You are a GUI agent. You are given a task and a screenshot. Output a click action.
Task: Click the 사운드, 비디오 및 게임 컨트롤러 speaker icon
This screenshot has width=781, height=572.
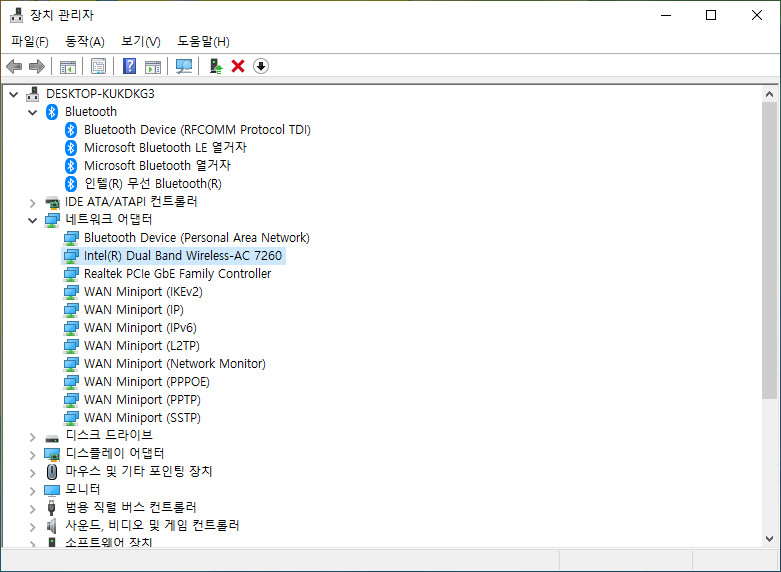51,526
